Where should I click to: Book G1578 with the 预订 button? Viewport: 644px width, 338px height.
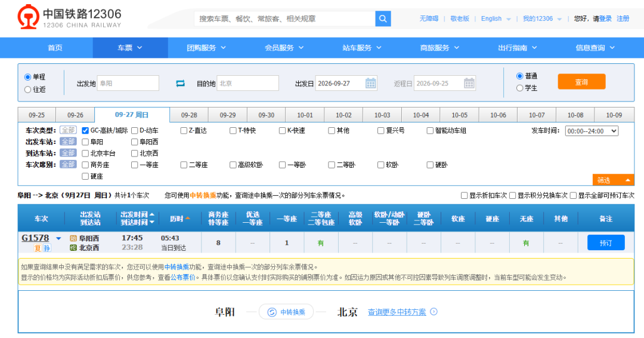[606, 243]
